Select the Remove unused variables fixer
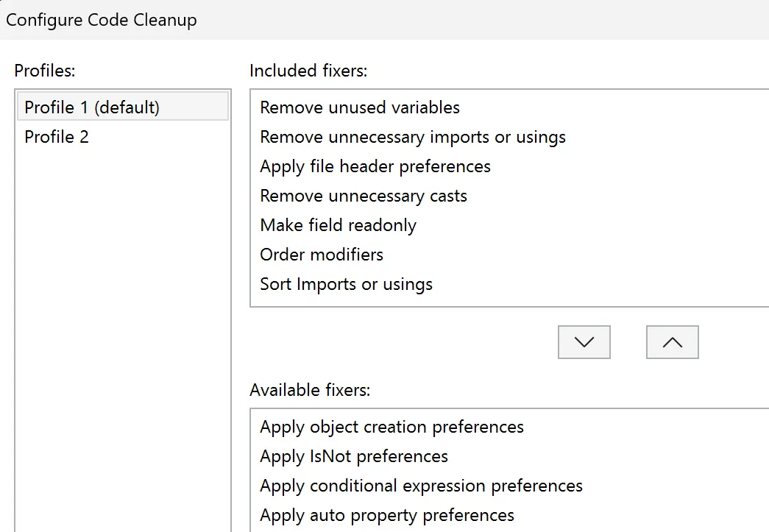The image size is (769, 532). pyautogui.click(x=360, y=107)
